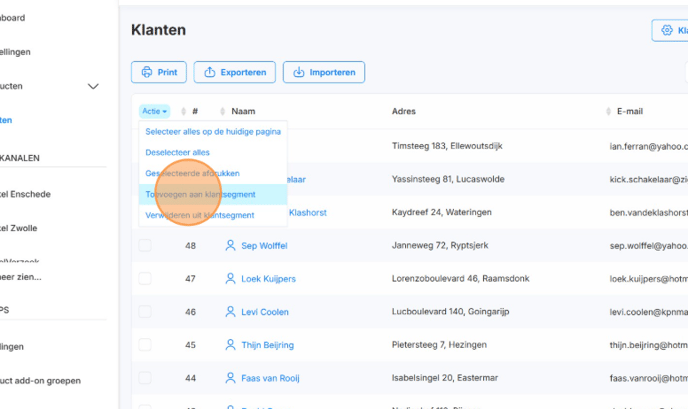688x409 pixels.
Task: Click the person icon beside Levi Coolen
Action: click(x=230, y=312)
